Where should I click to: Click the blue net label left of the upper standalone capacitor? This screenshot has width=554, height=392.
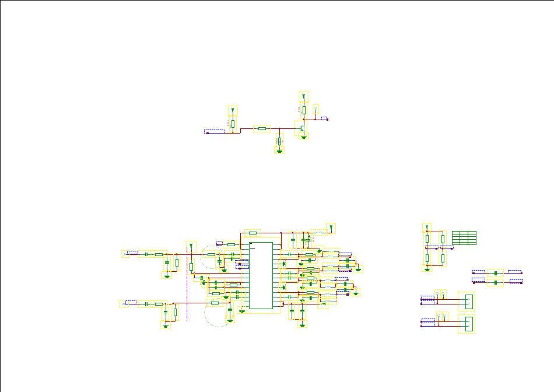(478, 271)
